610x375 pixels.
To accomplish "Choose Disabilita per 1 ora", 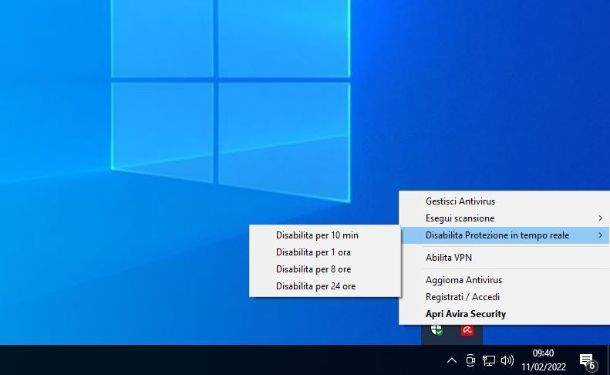I will [x=325, y=252].
